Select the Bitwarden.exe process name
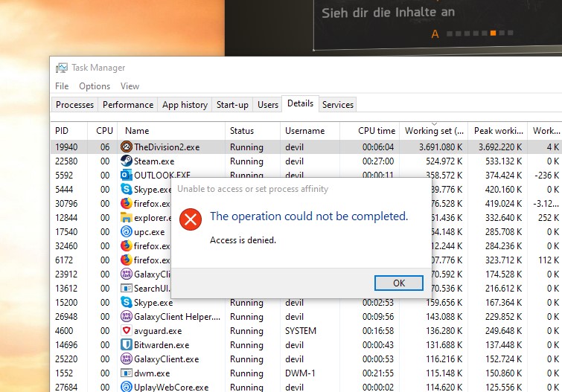562x392 pixels. pyautogui.click(x=162, y=344)
